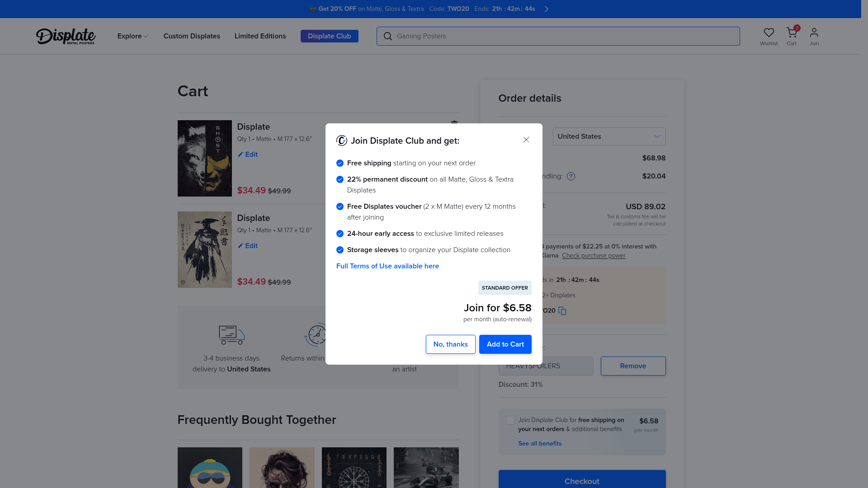Open Custom Displates menu item
This screenshot has width=868, height=488.
pos(192,36)
